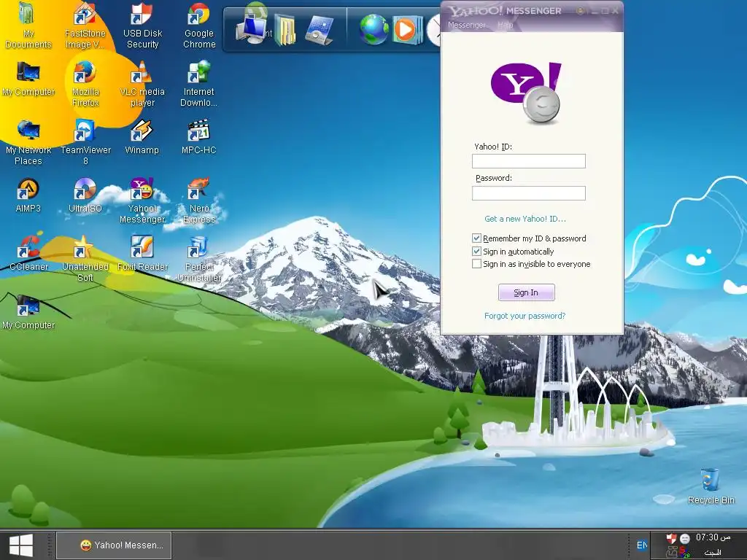
Task: Open USB Disk Security shortcut
Action: click(142, 26)
